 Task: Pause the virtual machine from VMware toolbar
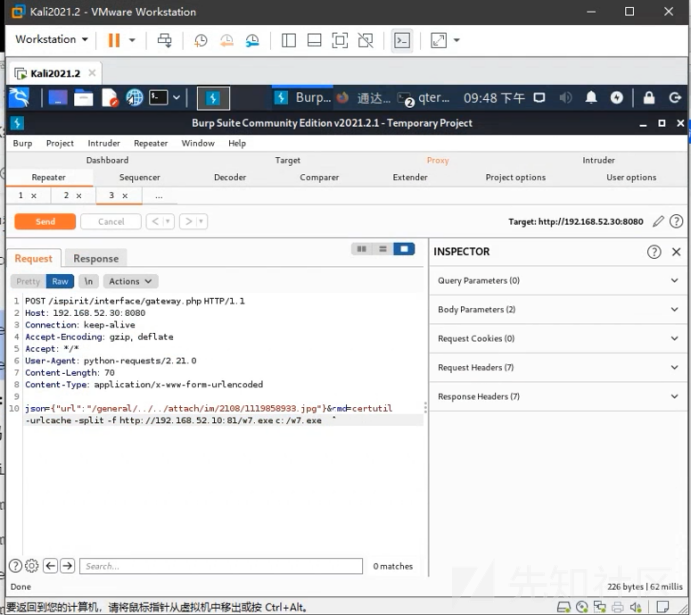point(114,40)
